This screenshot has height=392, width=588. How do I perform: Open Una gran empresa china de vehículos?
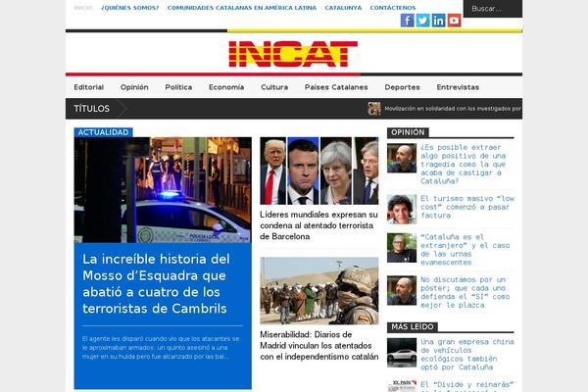click(467, 355)
